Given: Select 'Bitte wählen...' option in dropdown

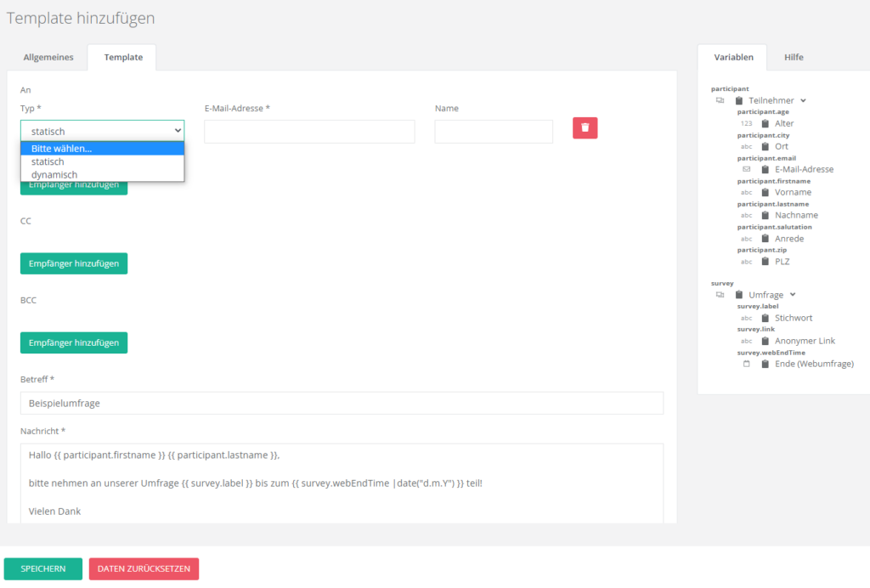Looking at the screenshot, I should [61, 149].
